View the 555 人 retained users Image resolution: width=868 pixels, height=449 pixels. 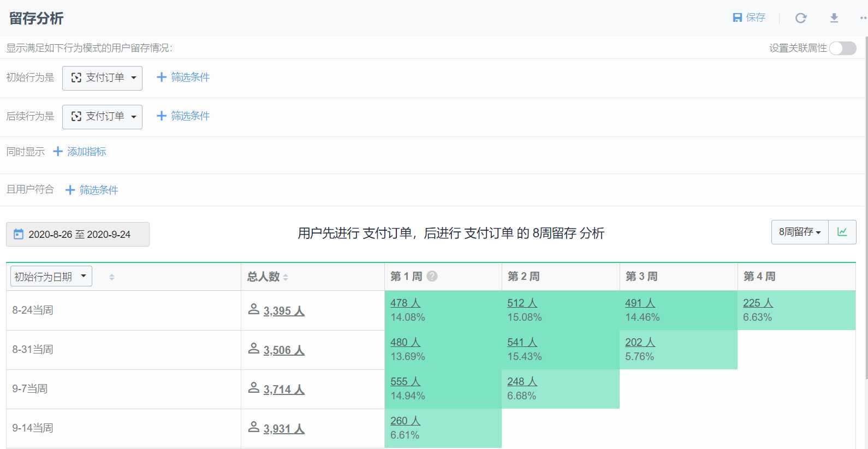(405, 381)
